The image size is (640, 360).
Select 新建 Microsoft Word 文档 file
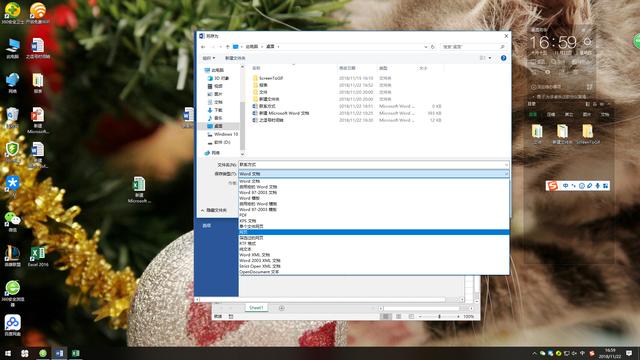click(281, 113)
